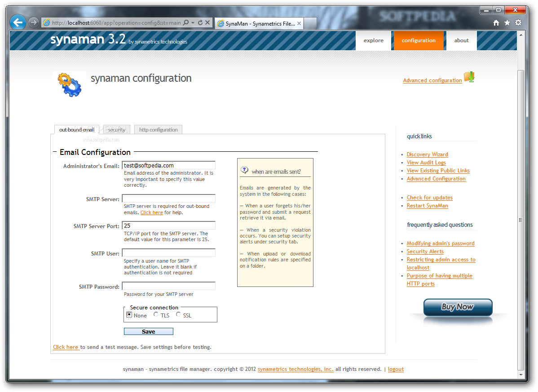Select TLS secure connection option
538x392 pixels.
[x=156, y=314]
